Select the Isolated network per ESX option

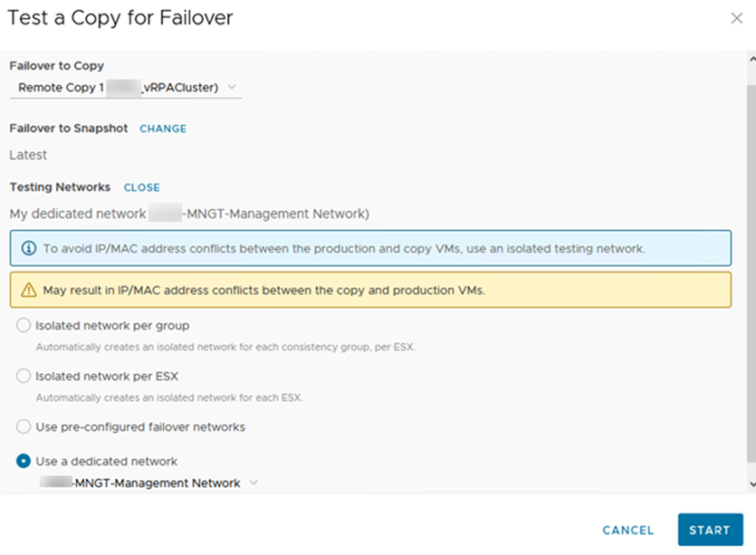point(24,376)
